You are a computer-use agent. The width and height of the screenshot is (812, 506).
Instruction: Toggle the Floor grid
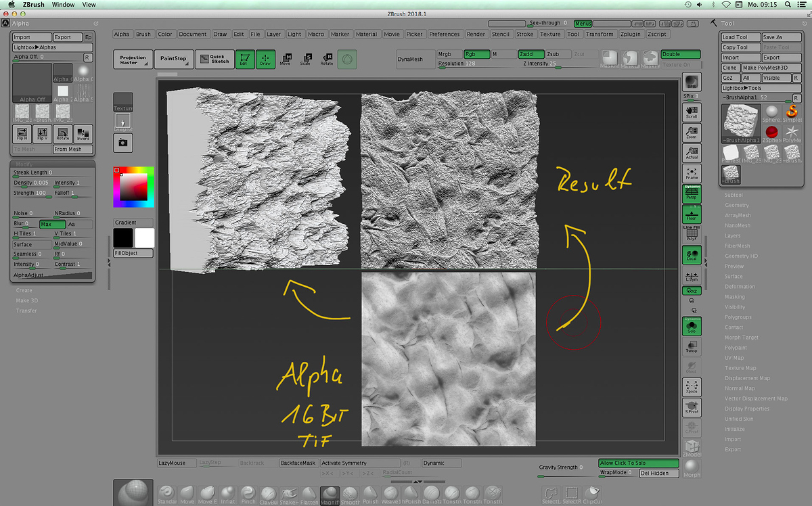click(x=692, y=214)
